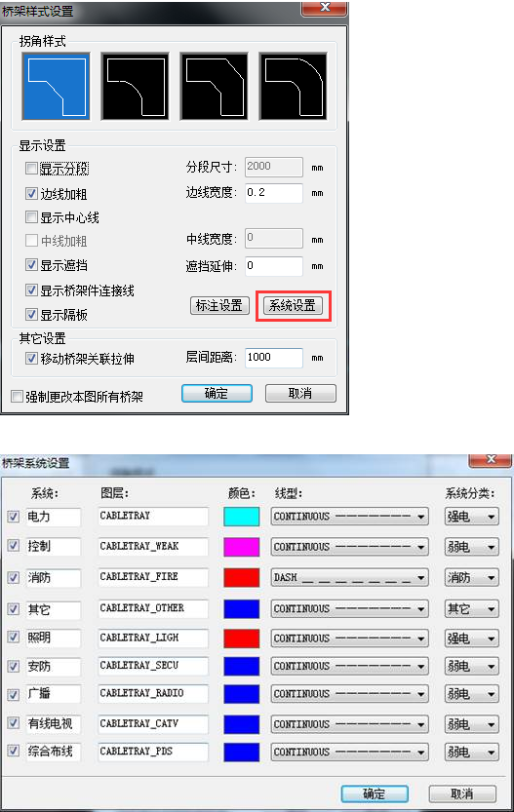Open the 消防 system category dropdown

coord(471,577)
